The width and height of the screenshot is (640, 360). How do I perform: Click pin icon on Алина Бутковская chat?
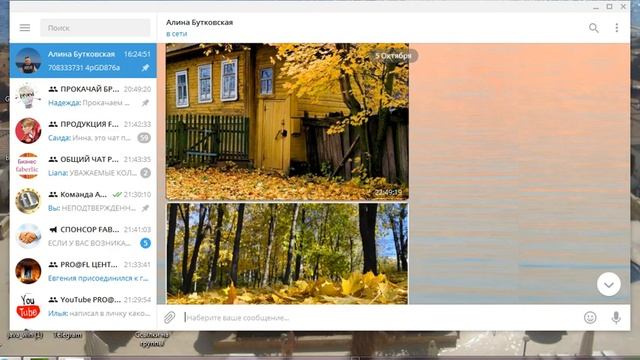pyautogui.click(x=145, y=68)
